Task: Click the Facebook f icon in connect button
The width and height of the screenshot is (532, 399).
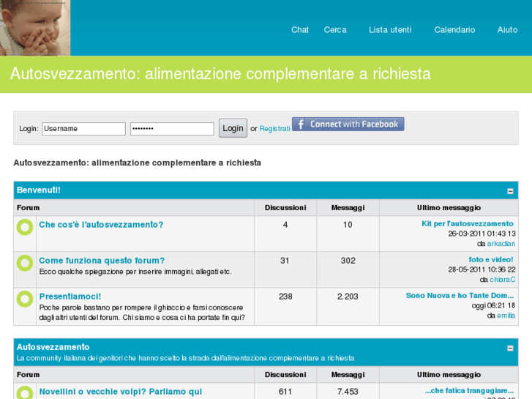Action: pos(300,124)
